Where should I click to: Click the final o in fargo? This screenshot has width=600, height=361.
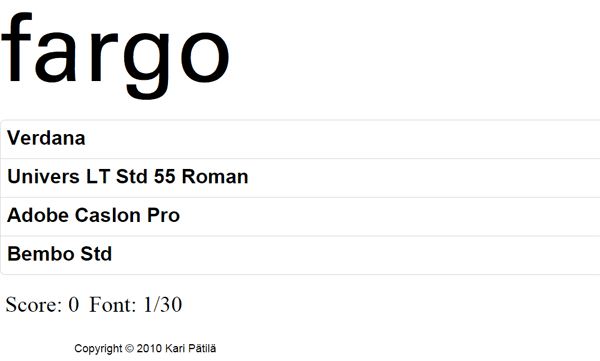point(205,57)
